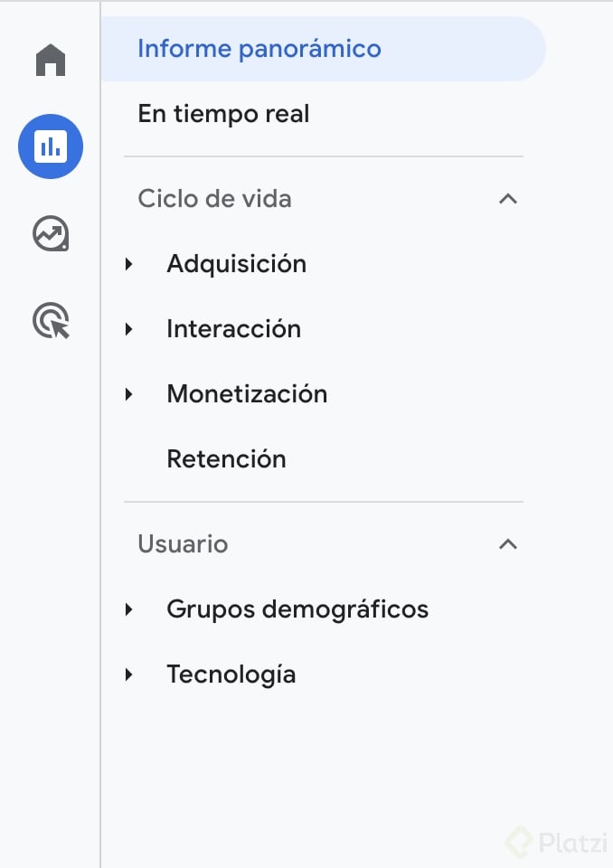
Task: Select the Adquisición report label
Action: coord(236,263)
